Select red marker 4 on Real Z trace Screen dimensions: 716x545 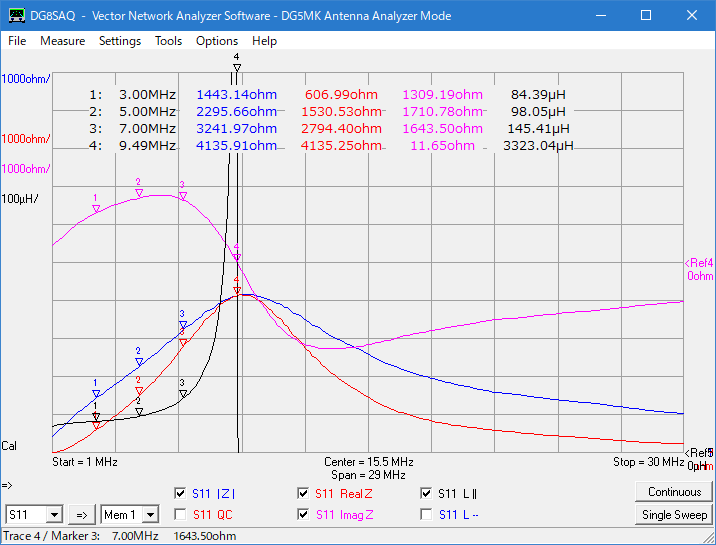point(237,290)
